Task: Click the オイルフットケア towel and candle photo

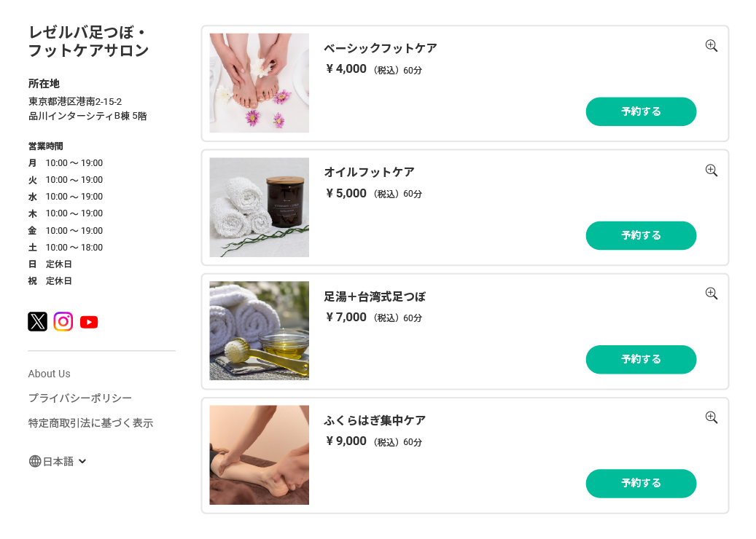Action: [x=259, y=208]
